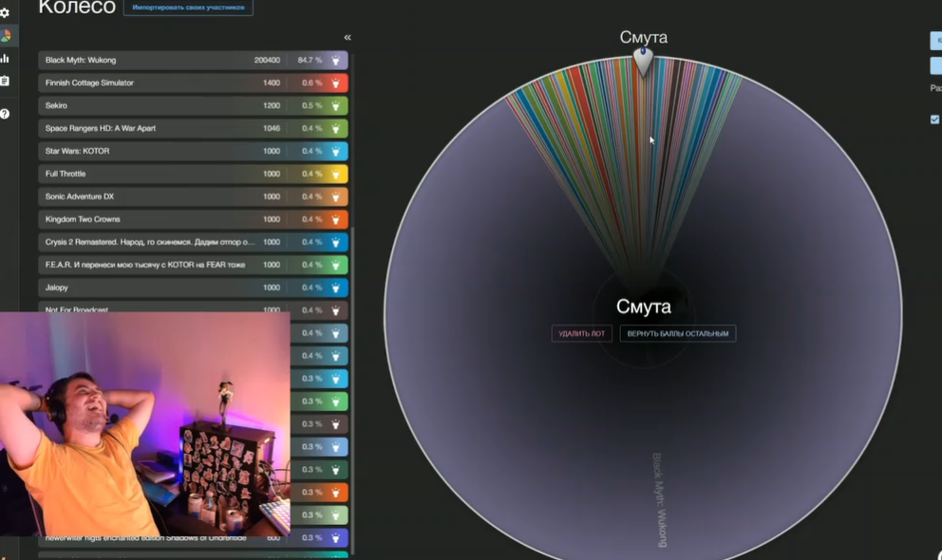Viewport: 942px width, 560px height.
Task: Toggle the checked checkbox at the right edge
Action: [934, 120]
